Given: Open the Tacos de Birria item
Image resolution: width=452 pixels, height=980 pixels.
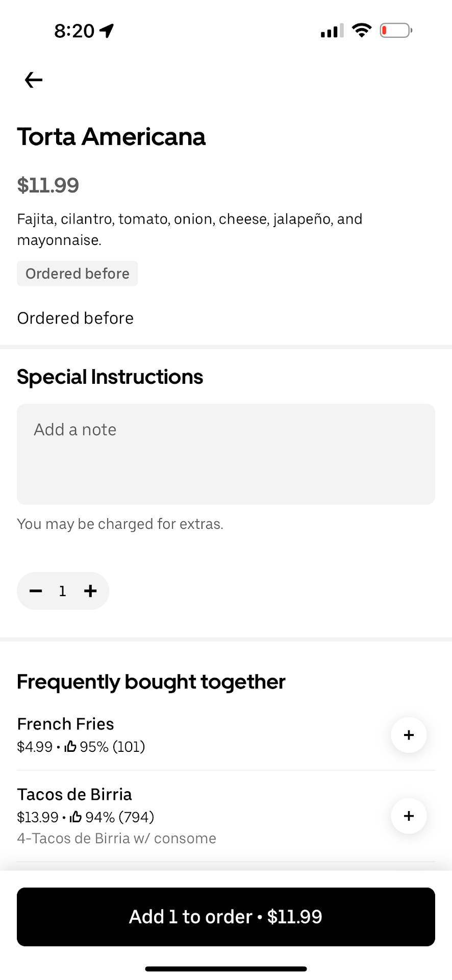Looking at the screenshot, I should tap(74, 794).
